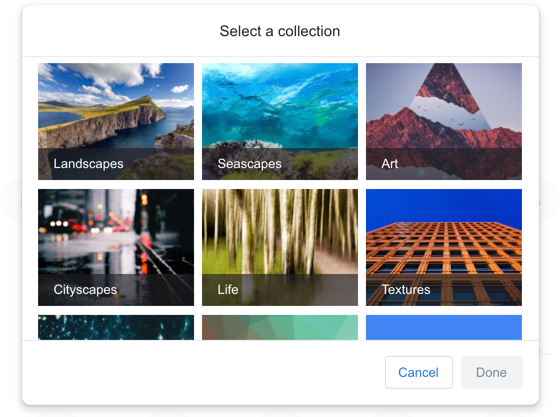The height and width of the screenshot is (417, 560).
Task: Pick the Textures orange building collection
Action: [444, 247]
